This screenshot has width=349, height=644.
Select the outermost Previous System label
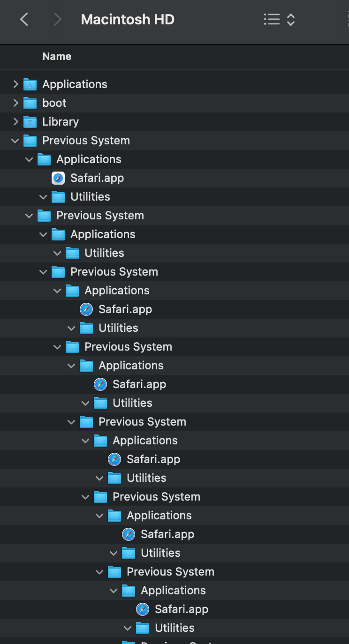[86, 141]
